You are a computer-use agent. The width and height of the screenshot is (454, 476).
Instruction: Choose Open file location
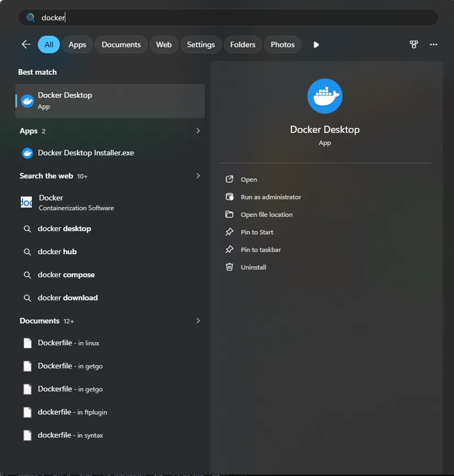(x=267, y=215)
